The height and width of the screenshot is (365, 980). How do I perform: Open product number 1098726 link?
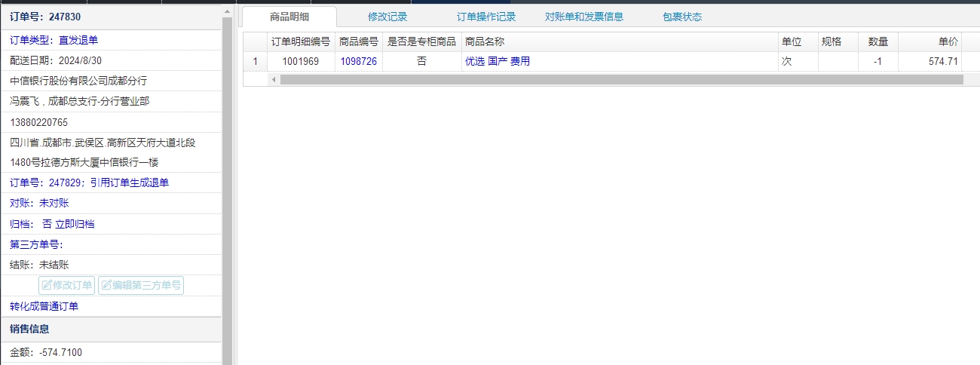(359, 62)
